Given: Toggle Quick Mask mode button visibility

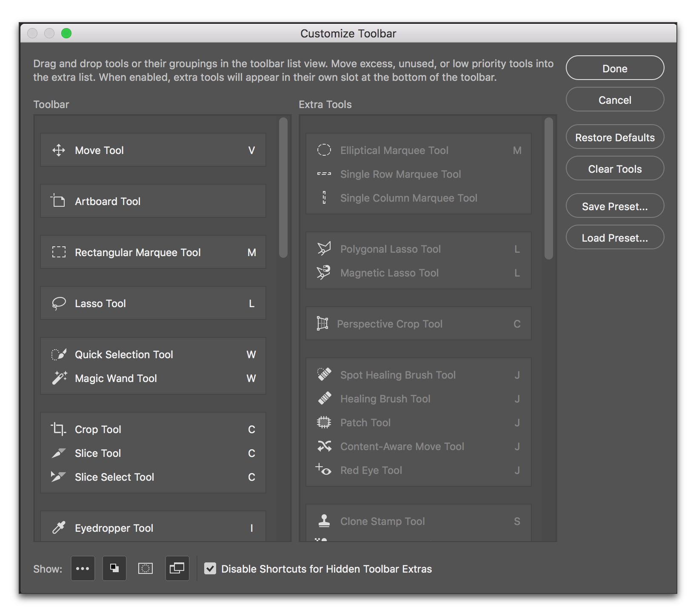Looking at the screenshot, I should click(x=145, y=568).
